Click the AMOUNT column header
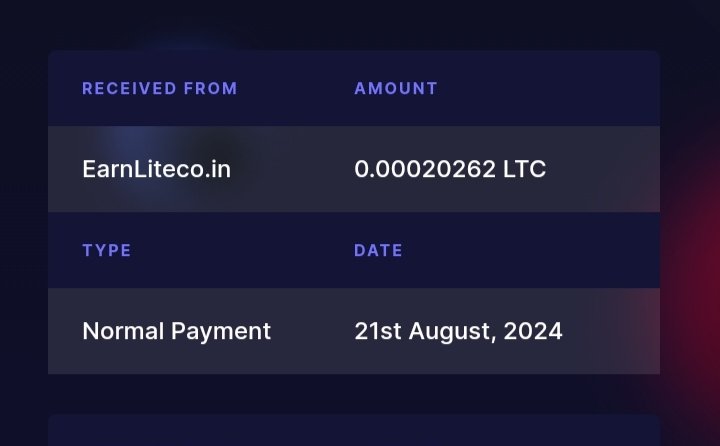The height and width of the screenshot is (446, 720). point(396,88)
